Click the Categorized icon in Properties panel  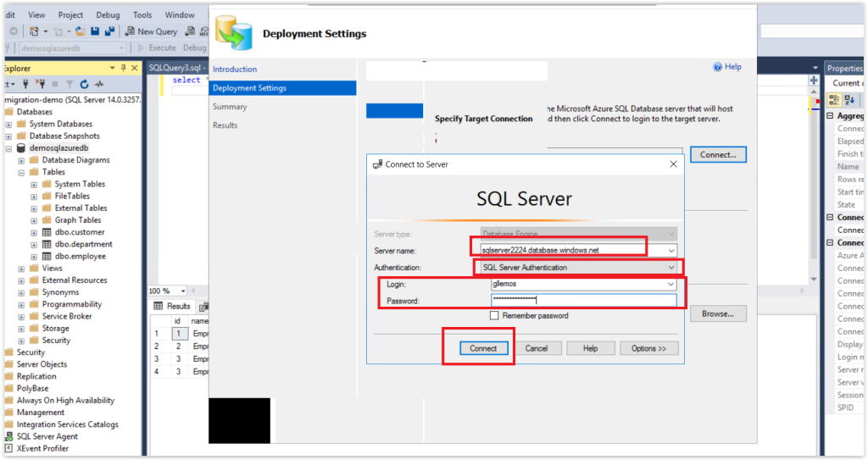(x=834, y=100)
